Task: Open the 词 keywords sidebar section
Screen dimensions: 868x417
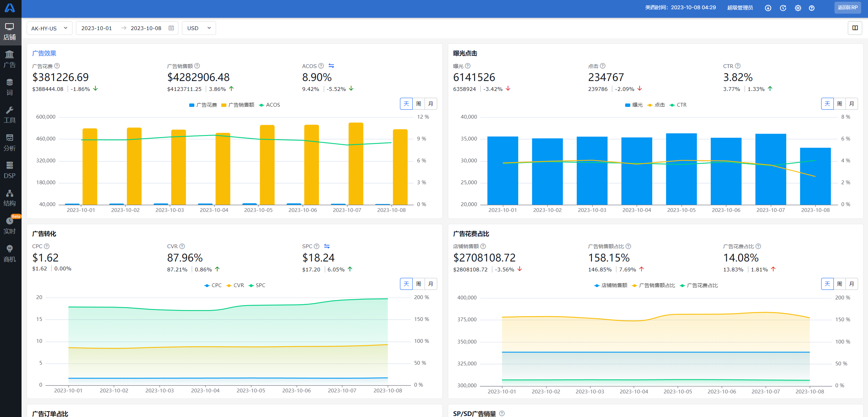Action: pos(10,87)
